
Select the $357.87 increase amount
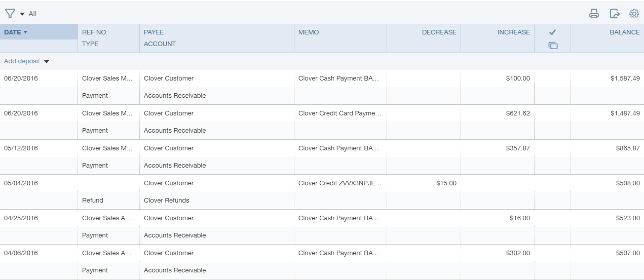point(518,148)
